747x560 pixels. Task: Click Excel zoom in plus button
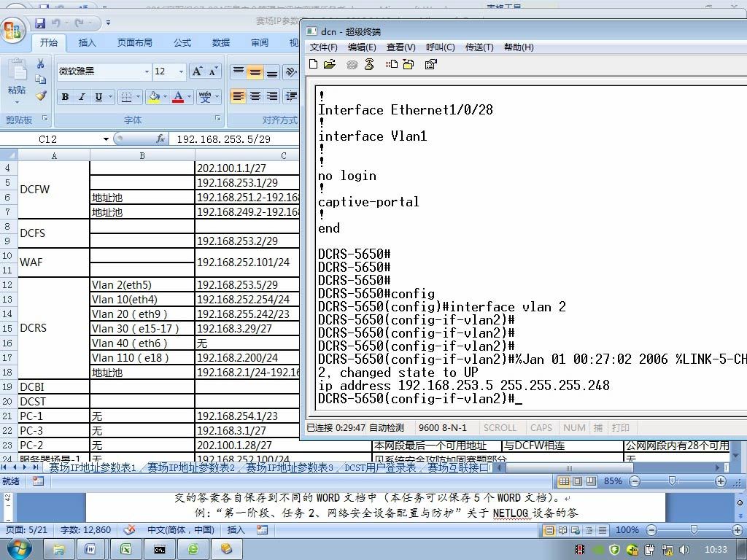click(x=721, y=481)
